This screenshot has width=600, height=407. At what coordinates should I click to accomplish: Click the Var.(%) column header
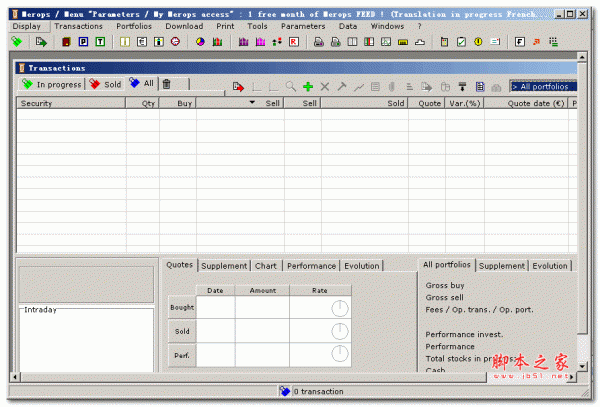(465, 103)
